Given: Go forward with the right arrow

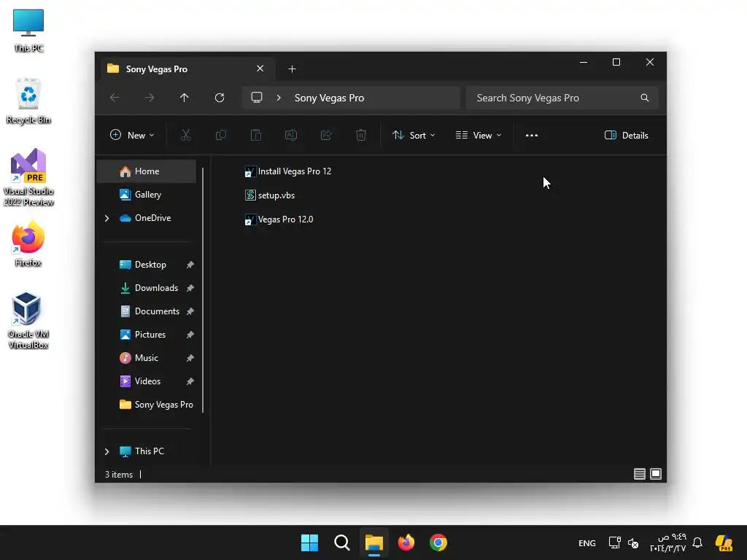Looking at the screenshot, I should click(149, 98).
